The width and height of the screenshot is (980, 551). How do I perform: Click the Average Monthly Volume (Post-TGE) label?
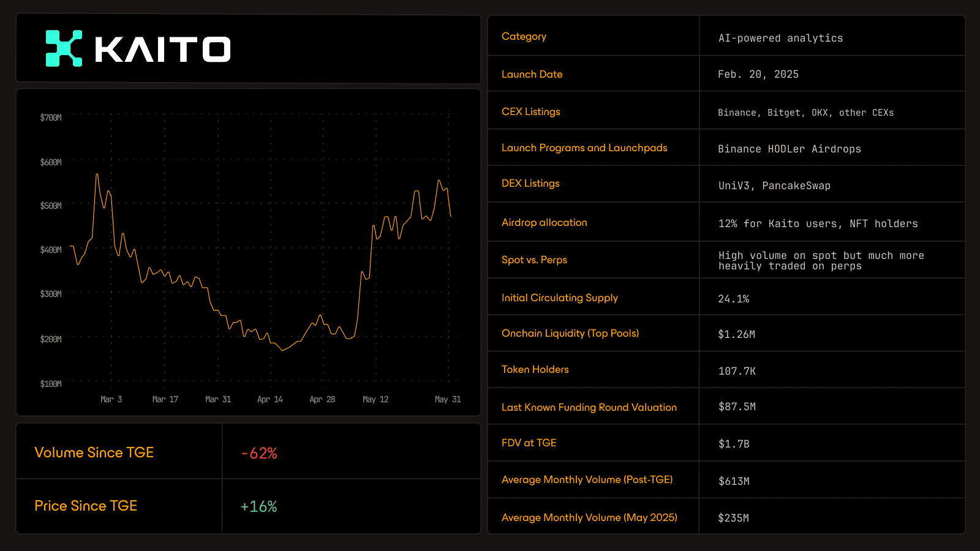pyautogui.click(x=587, y=479)
